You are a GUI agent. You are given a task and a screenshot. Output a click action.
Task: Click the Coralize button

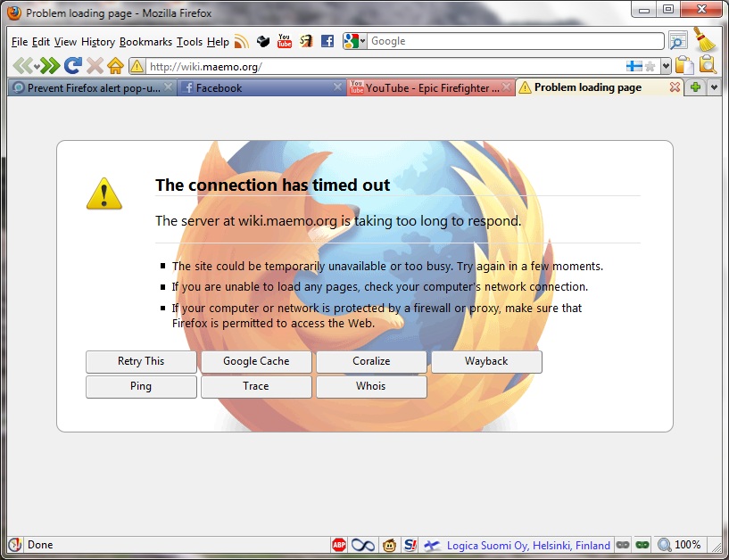(x=371, y=361)
